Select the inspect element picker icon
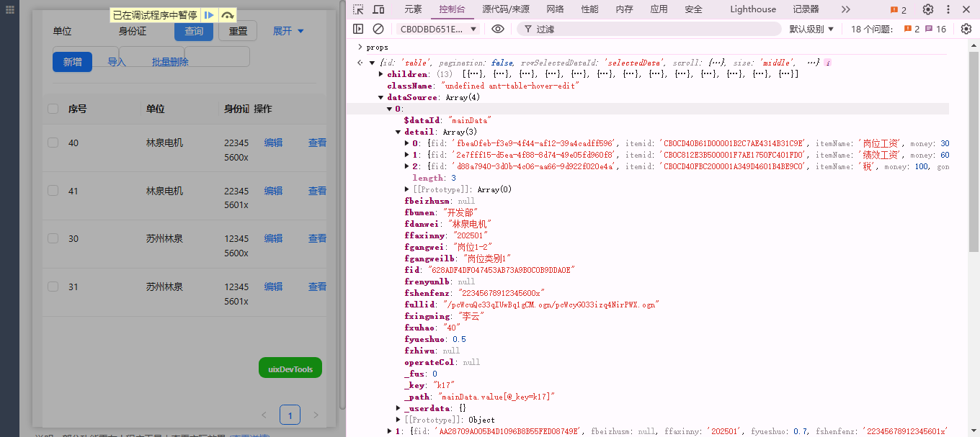The image size is (980, 437). 358,9
